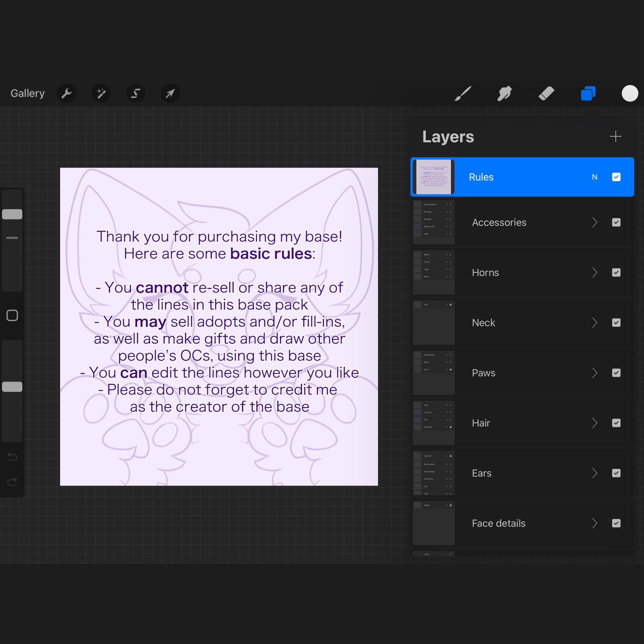Select the Eraser tool
The width and height of the screenshot is (644, 644).
[546, 93]
